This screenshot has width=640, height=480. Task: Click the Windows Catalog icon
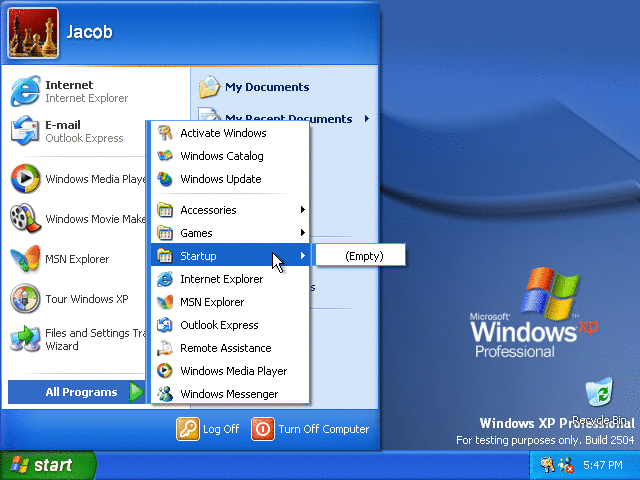tap(165, 156)
